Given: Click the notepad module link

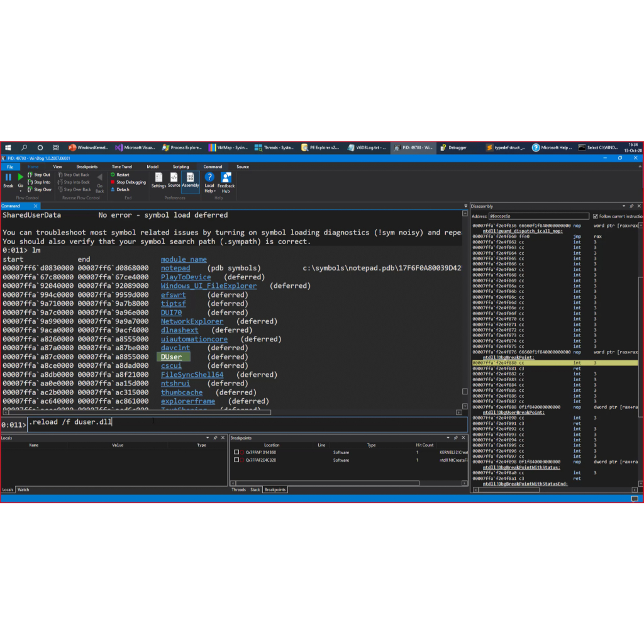Looking at the screenshot, I should pyautogui.click(x=175, y=268).
